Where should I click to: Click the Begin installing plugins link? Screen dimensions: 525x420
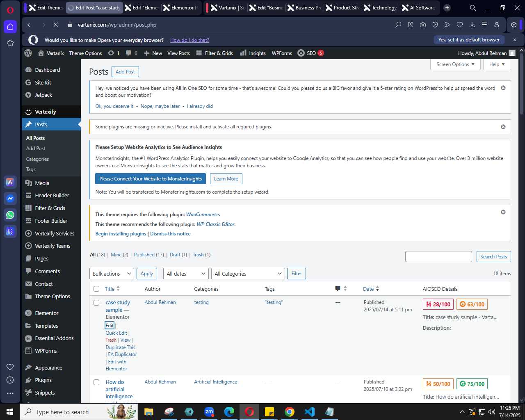[x=121, y=234]
